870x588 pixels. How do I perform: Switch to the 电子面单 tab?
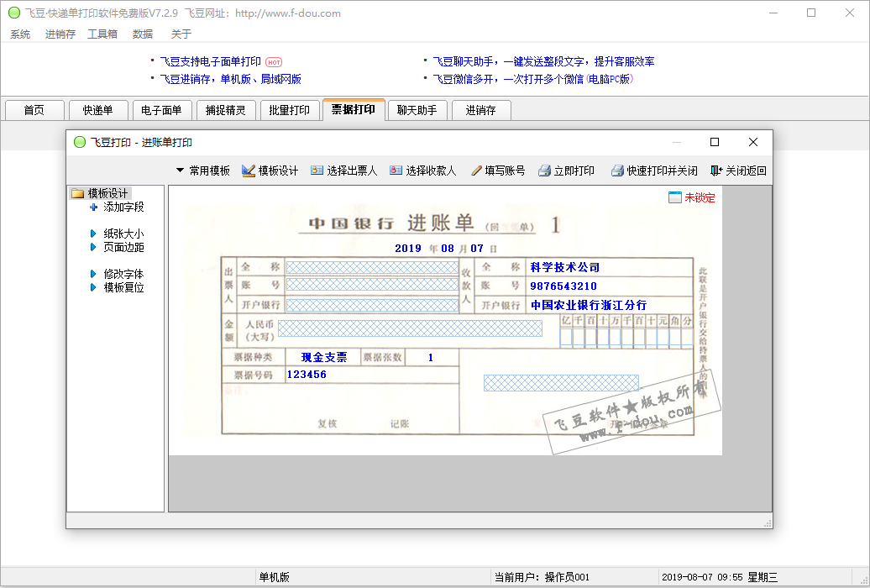tap(162, 110)
